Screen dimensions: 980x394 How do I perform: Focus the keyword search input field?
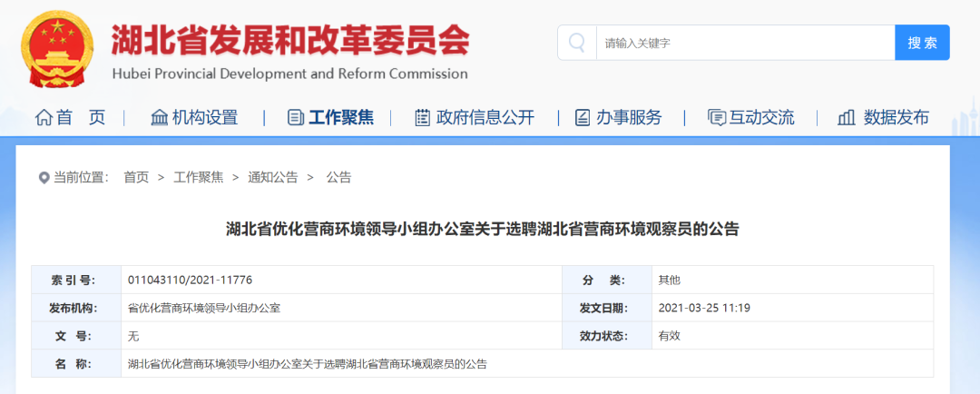click(744, 43)
